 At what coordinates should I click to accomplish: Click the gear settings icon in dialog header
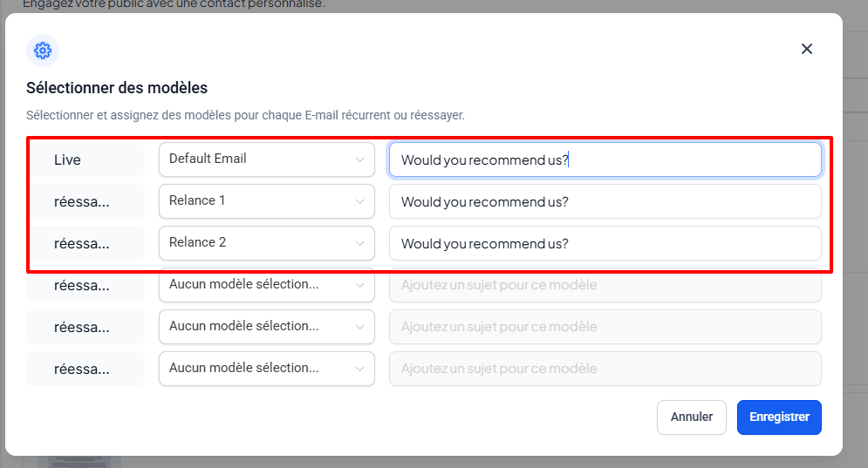[x=43, y=50]
